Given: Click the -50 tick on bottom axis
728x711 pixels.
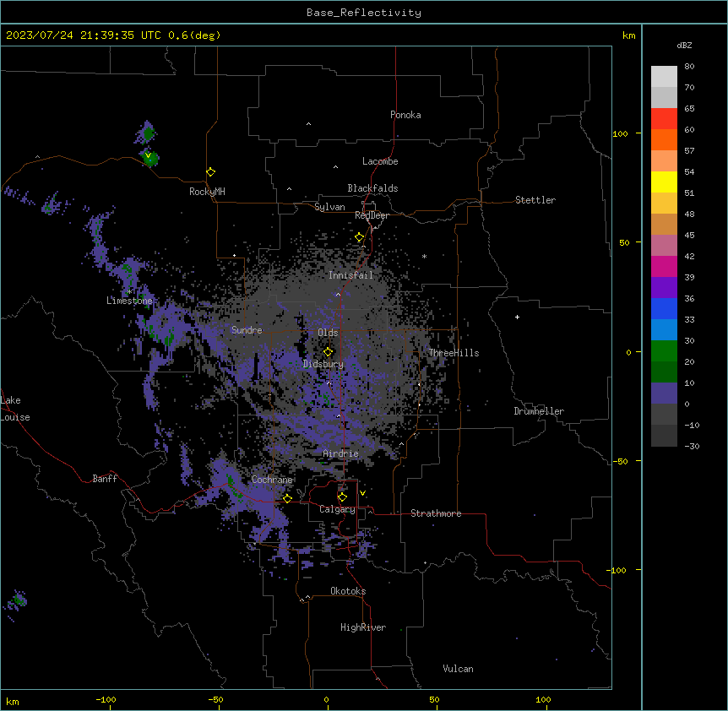Looking at the screenshot, I should pyautogui.click(x=215, y=699).
